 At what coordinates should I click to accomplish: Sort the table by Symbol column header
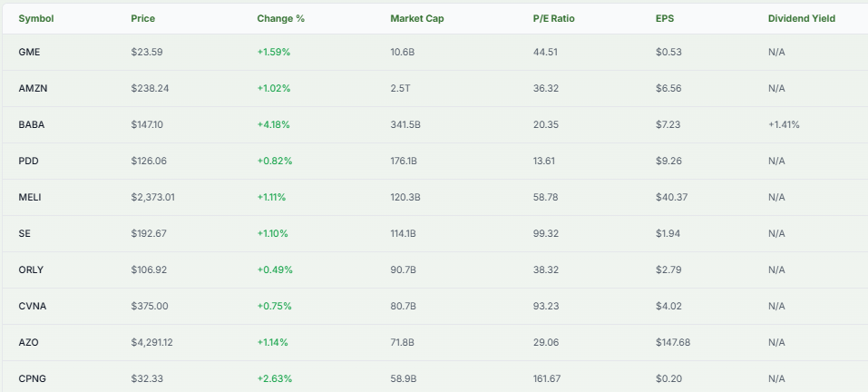point(36,18)
